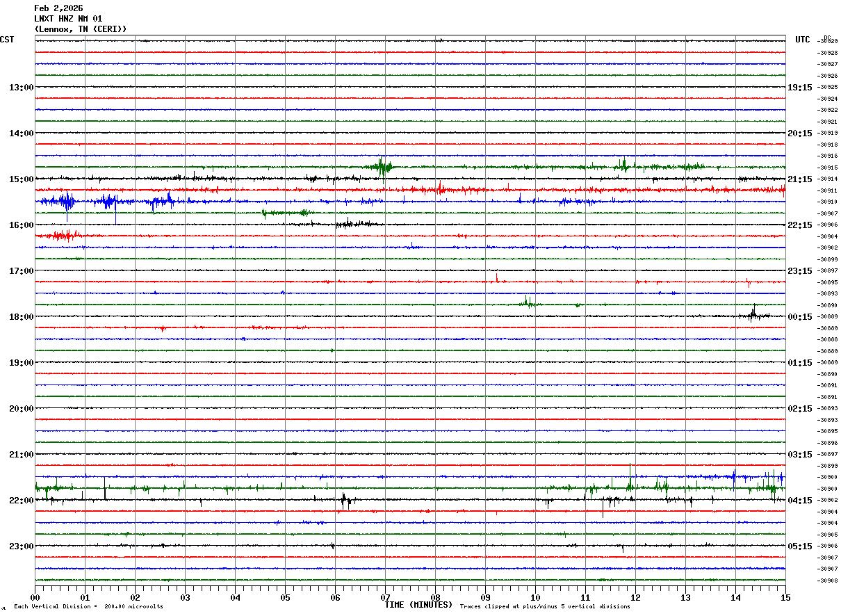Click the 00:15 UTC time label
Viewport: 841px width, 616px height.
tap(799, 317)
